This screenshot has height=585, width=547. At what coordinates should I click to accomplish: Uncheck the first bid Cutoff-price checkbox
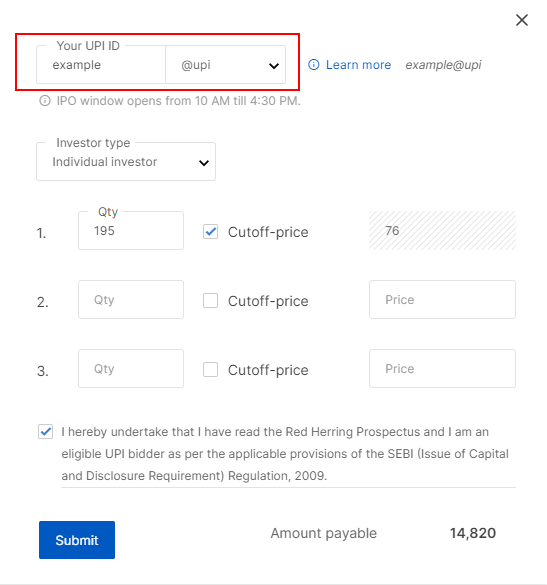pos(210,232)
